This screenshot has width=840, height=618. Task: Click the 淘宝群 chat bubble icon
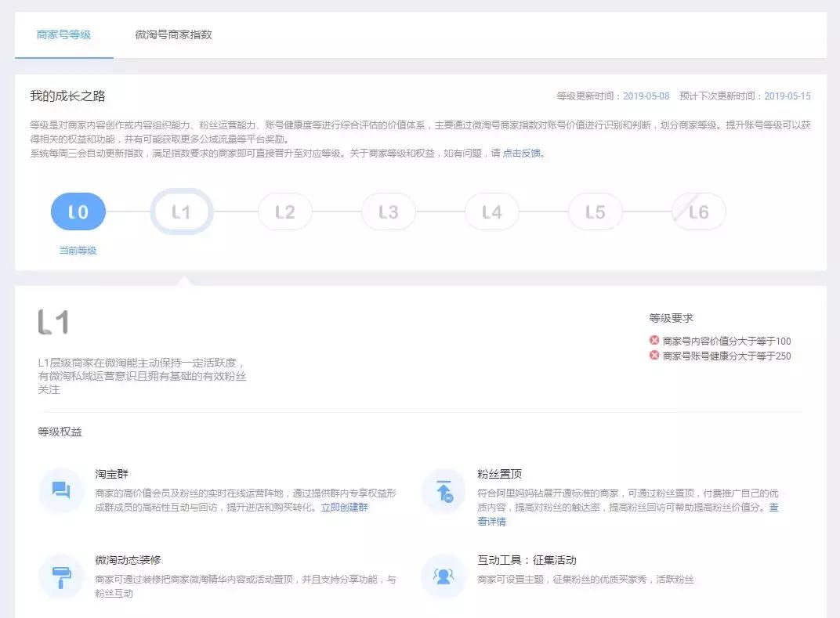(x=60, y=490)
